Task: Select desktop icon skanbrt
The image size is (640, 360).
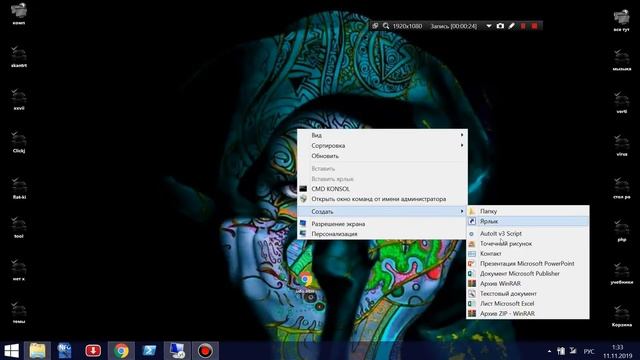Action: click(x=19, y=57)
